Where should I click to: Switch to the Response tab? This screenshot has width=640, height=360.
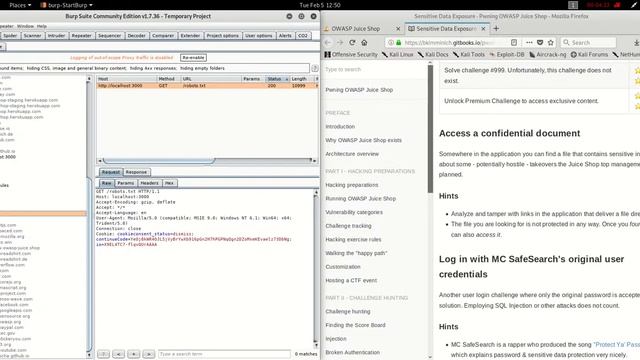coord(136,172)
